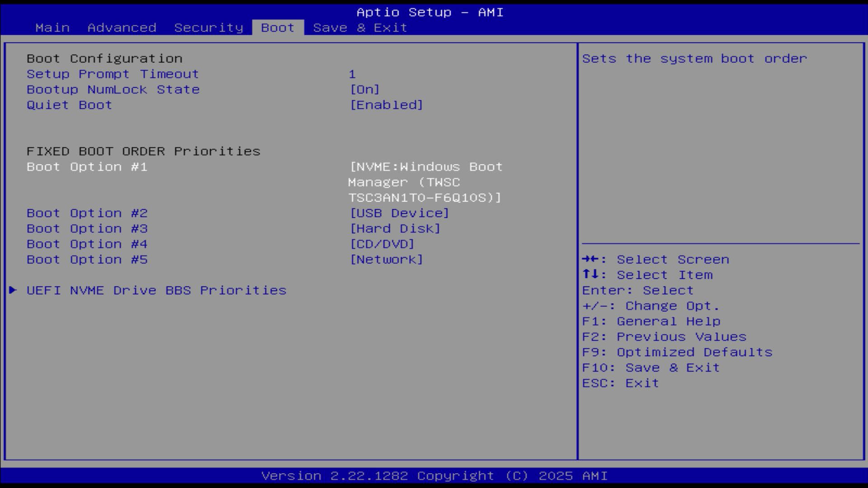Toggle Bootup NumLock State On value

(365, 89)
